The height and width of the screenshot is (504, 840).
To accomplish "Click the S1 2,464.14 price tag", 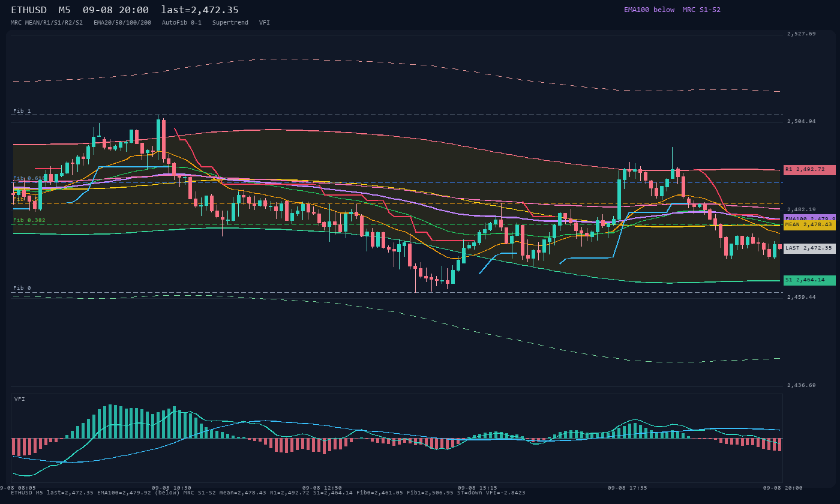I will 809,280.
